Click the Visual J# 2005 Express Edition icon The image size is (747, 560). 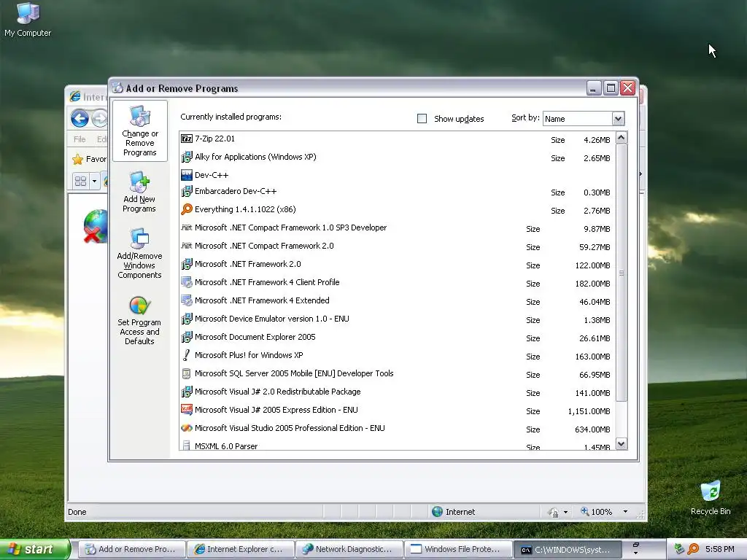point(187,410)
